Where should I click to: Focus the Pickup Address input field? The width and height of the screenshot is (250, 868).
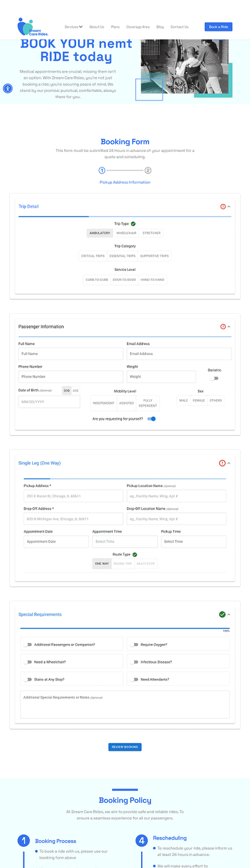(73, 496)
